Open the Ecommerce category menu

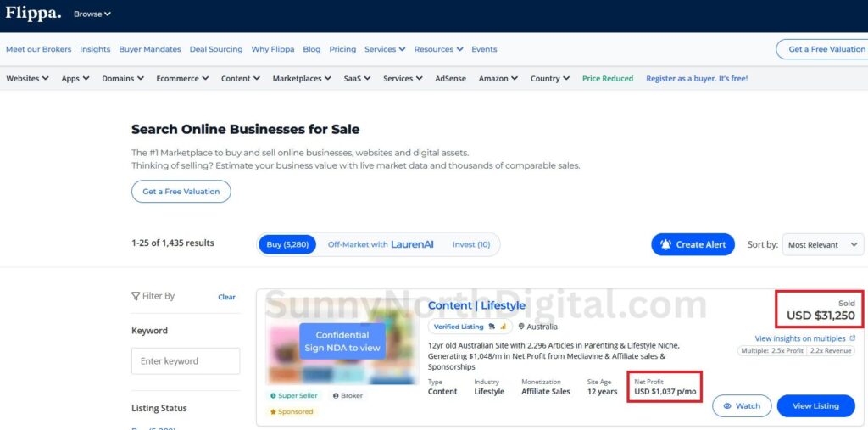pos(182,79)
